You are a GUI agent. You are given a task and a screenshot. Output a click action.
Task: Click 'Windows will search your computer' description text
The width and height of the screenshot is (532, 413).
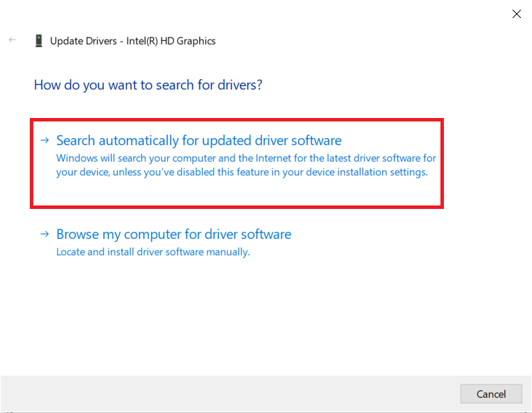pos(246,165)
